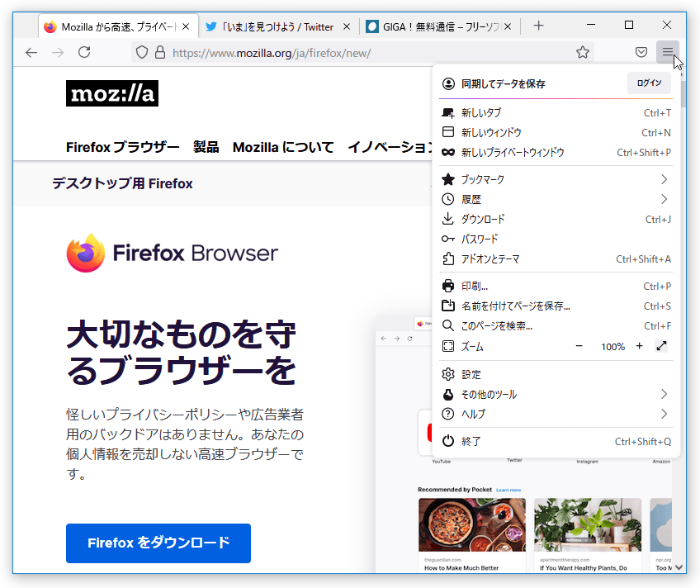Choose このページを検索... menu item
The image size is (700, 588).
click(556, 326)
